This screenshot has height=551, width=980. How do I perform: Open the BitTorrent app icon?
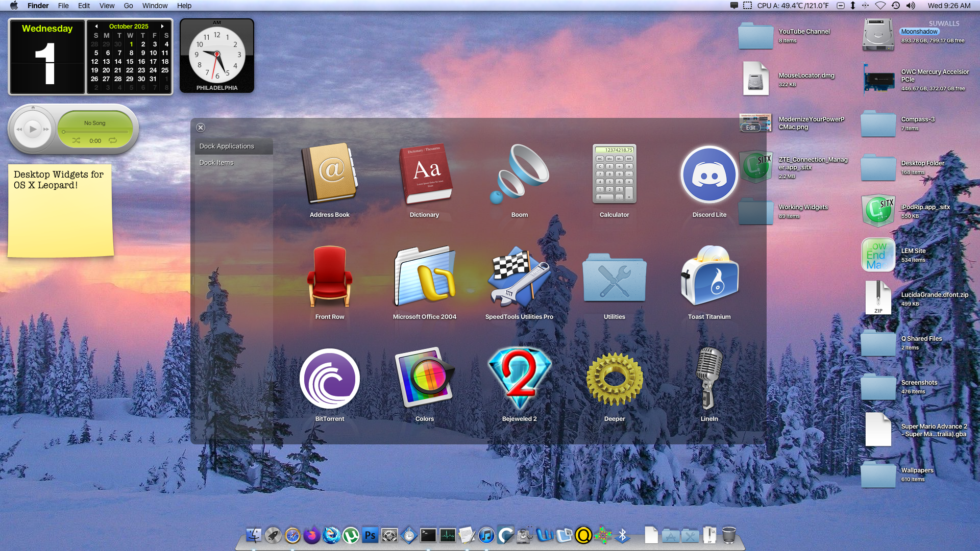pyautogui.click(x=330, y=379)
